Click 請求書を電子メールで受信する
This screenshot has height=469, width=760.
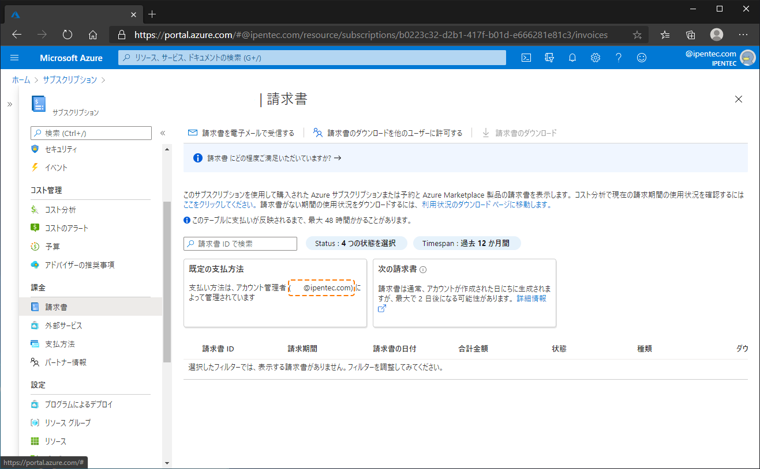click(241, 133)
